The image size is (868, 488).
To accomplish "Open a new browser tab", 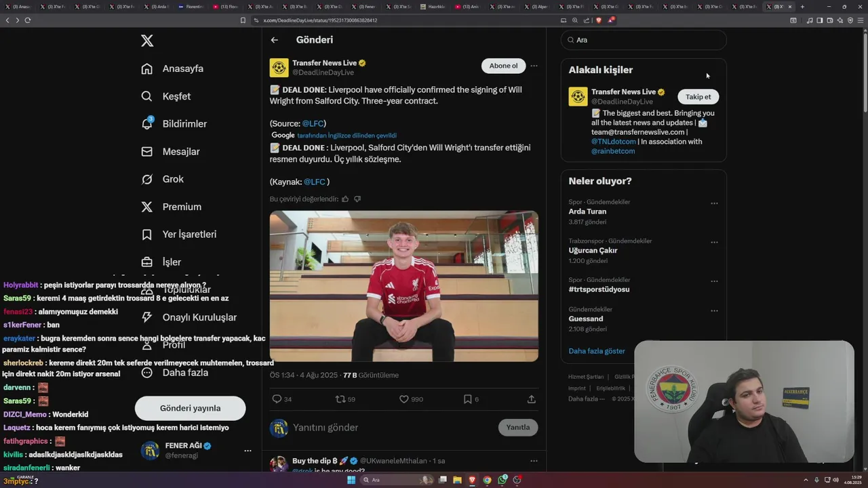I will 802,7.
